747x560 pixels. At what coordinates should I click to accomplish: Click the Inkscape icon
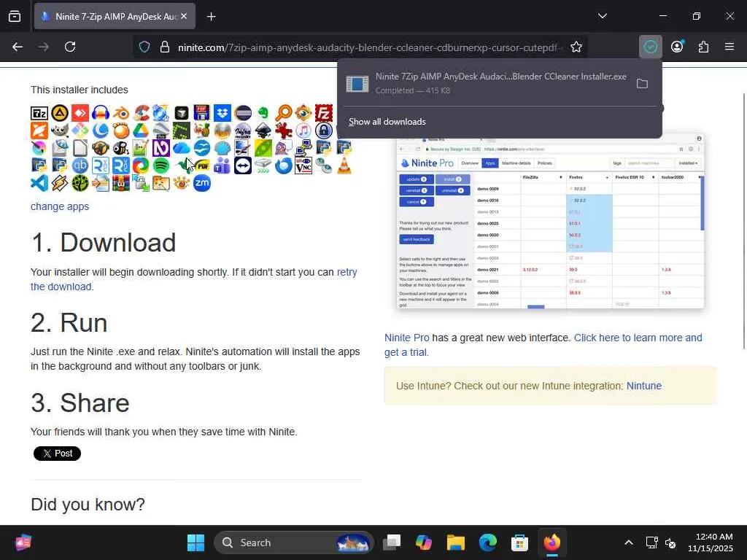(263, 130)
